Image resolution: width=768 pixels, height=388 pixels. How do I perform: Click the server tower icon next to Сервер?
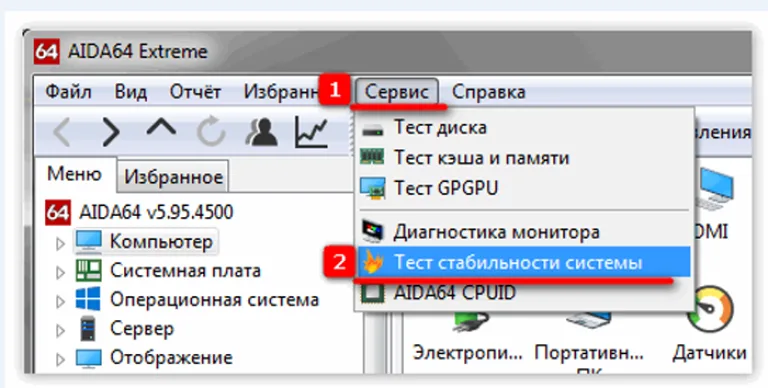pyautogui.click(x=88, y=328)
